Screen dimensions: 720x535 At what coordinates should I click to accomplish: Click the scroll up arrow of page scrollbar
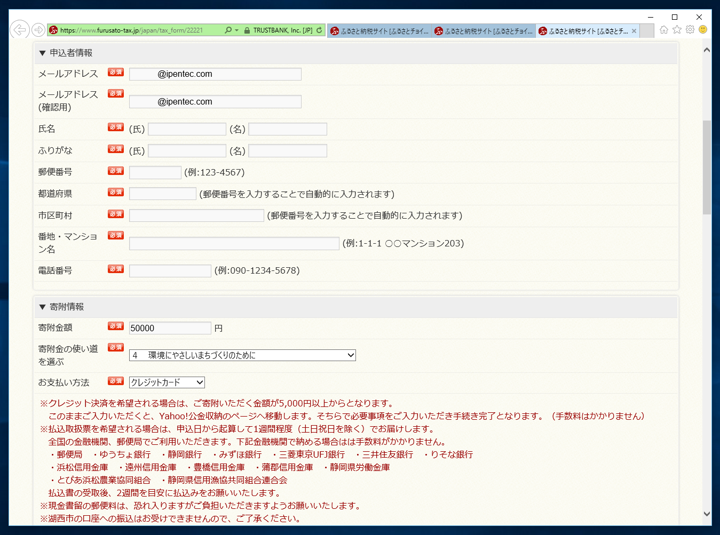click(707, 50)
